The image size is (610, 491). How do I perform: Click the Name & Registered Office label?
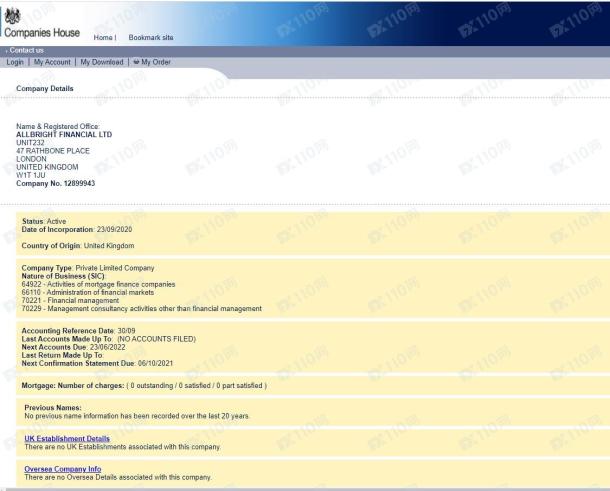click(x=58, y=126)
